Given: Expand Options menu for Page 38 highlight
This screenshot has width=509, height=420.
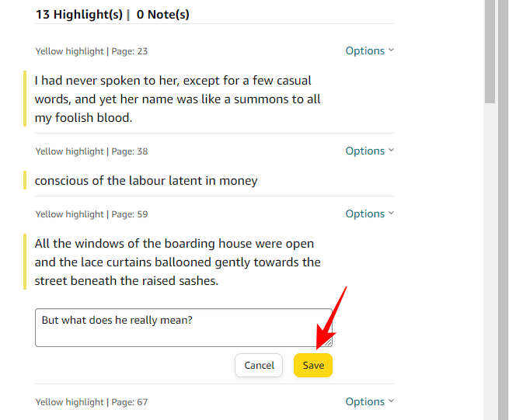Looking at the screenshot, I should point(369,151).
